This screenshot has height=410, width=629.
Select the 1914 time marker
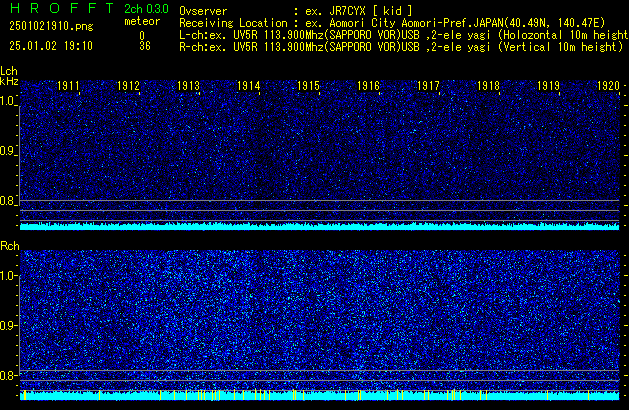pyautogui.click(x=249, y=86)
